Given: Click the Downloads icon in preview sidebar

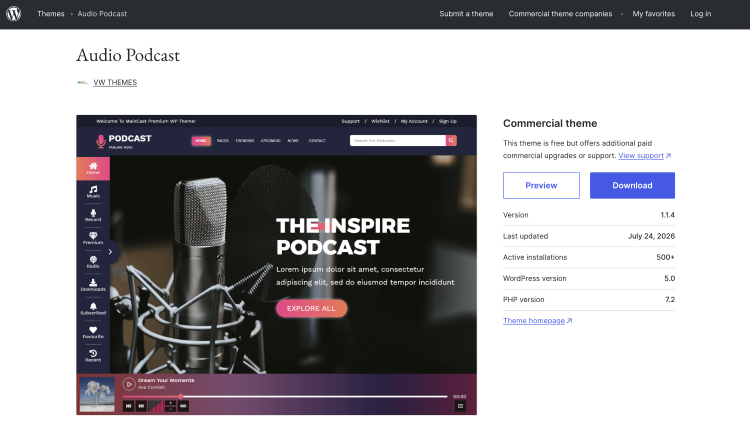Looking at the screenshot, I should coord(93,285).
